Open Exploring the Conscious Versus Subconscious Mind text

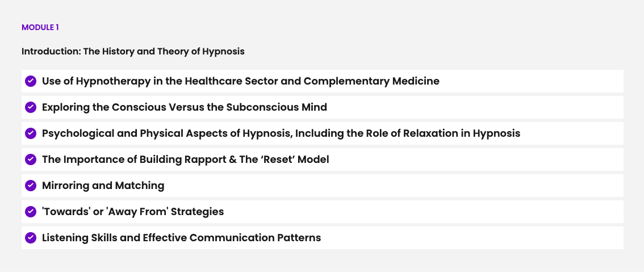tap(185, 107)
